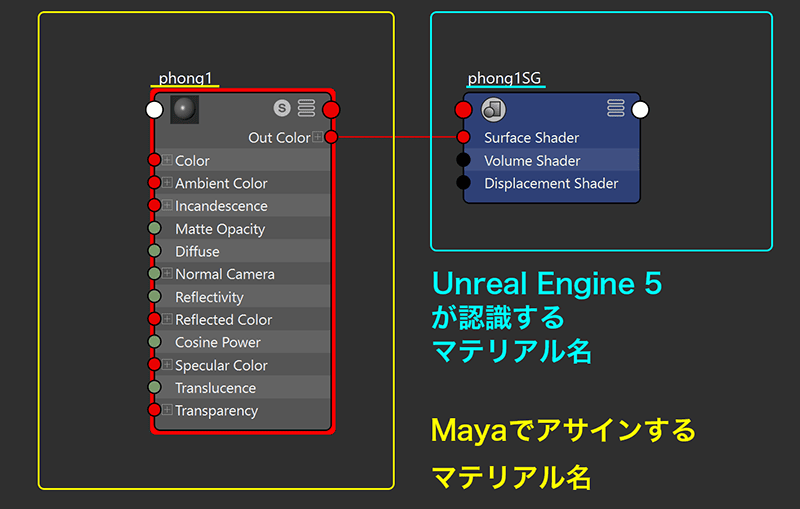Click the green Reflectivity input port
This screenshot has height=509, width=800.
(x=154, y=296)
